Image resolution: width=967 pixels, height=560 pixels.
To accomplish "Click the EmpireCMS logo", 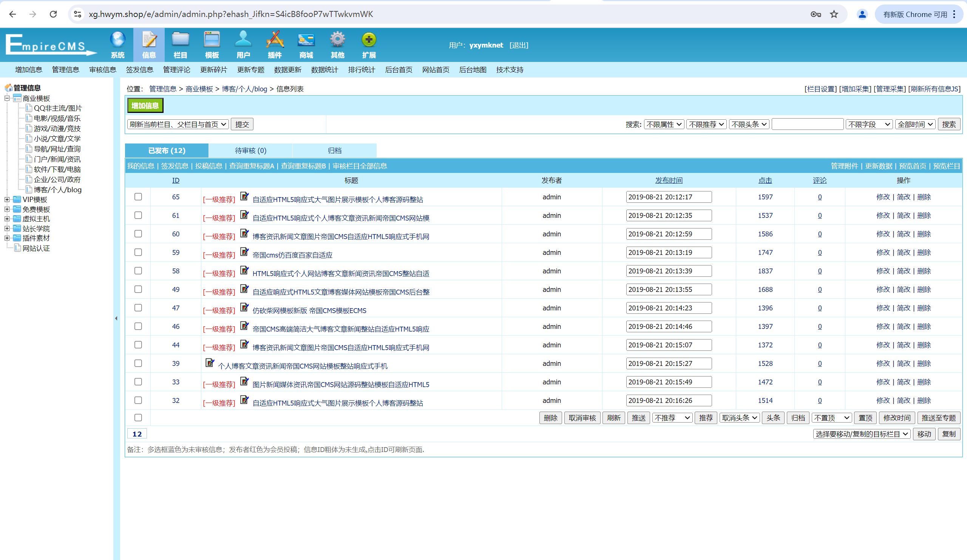I will coord(51,45).
